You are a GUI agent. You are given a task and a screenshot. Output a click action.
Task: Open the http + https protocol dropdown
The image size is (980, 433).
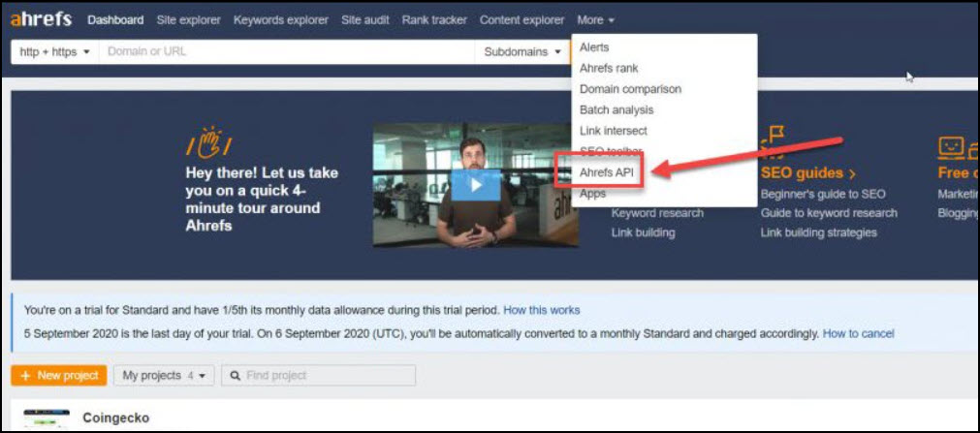[x=54, y=51]
